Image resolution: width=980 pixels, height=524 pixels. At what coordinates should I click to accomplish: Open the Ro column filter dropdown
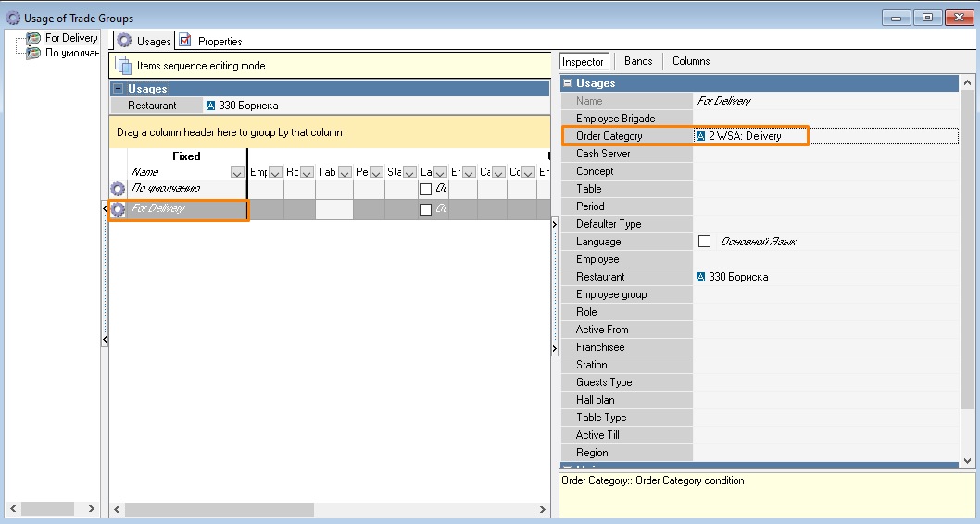click(307, 172)
